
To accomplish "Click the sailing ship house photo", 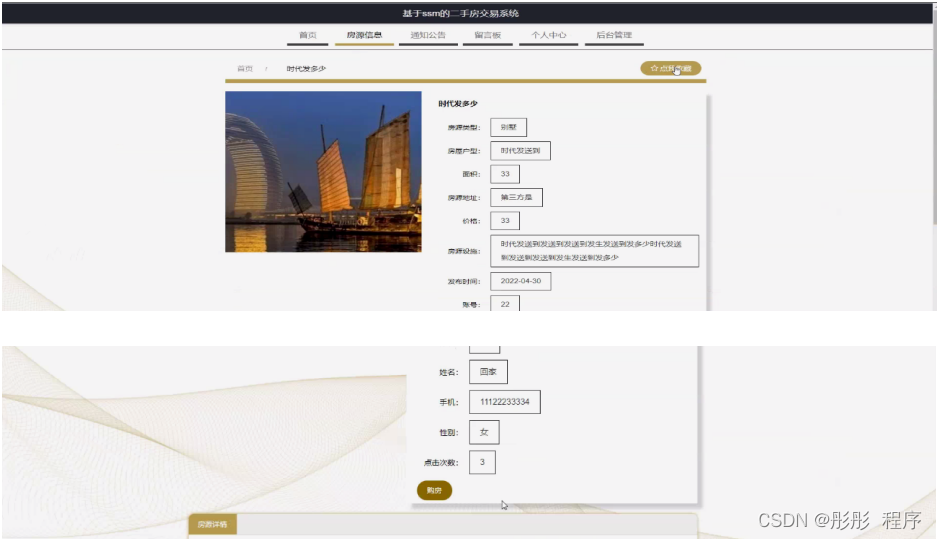I will pyautogui.click(x=323, y=171).
